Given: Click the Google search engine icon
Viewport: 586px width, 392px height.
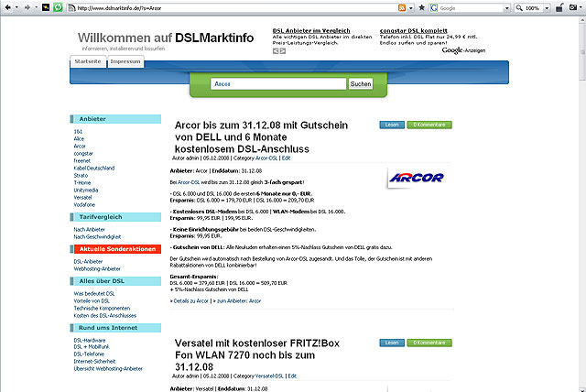Looking at the screenshot, I should 434,8.
